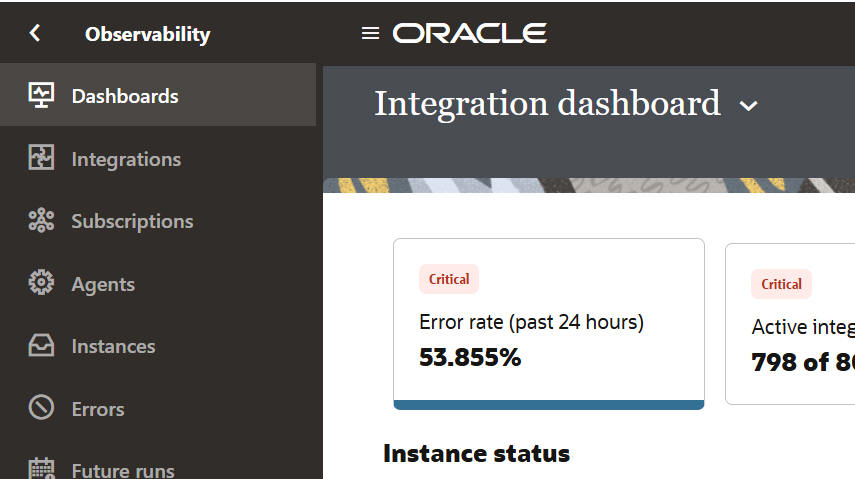Image resolution: width=855 pixels, height=479 pixels.
Task: Click the Future runs calendar icon
Action: [x=41, y=469]
